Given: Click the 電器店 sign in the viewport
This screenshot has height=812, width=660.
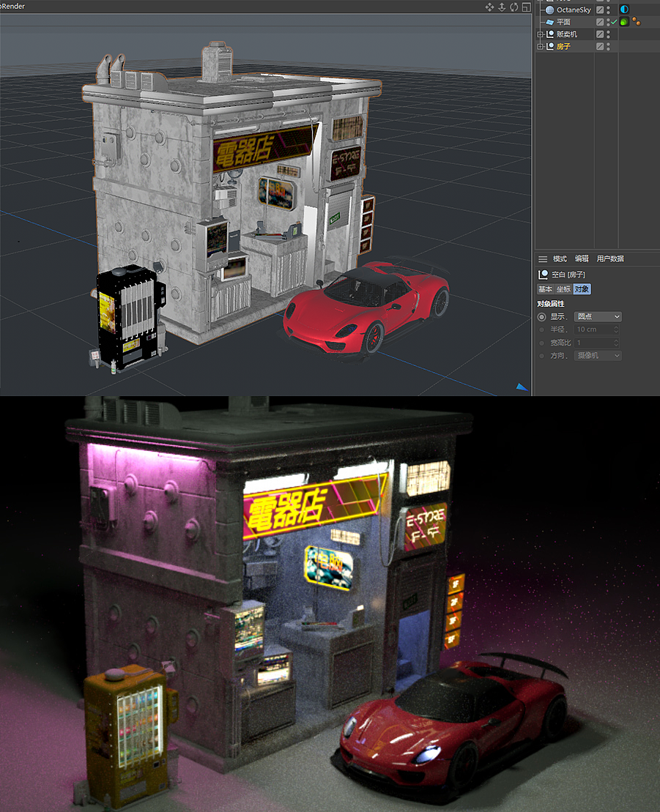Looking at the screenshot, I should (x=264, y=148).
